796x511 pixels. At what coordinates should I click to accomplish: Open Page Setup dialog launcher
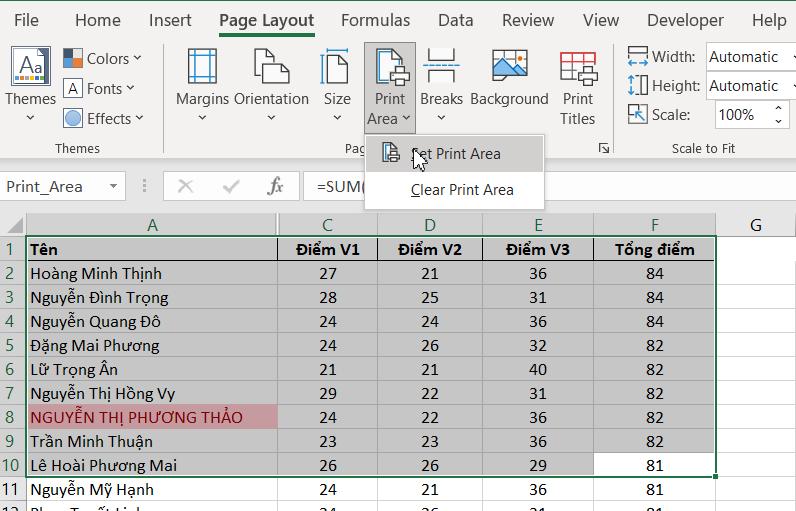tap(604, 148)
